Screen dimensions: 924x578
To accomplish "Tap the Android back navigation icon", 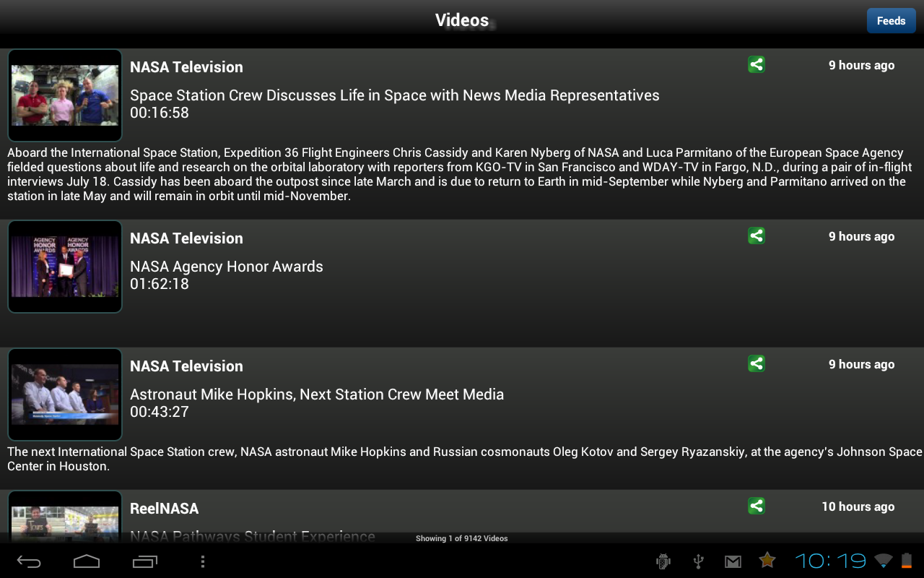I will pyautogui.click(x=29, y=561).
